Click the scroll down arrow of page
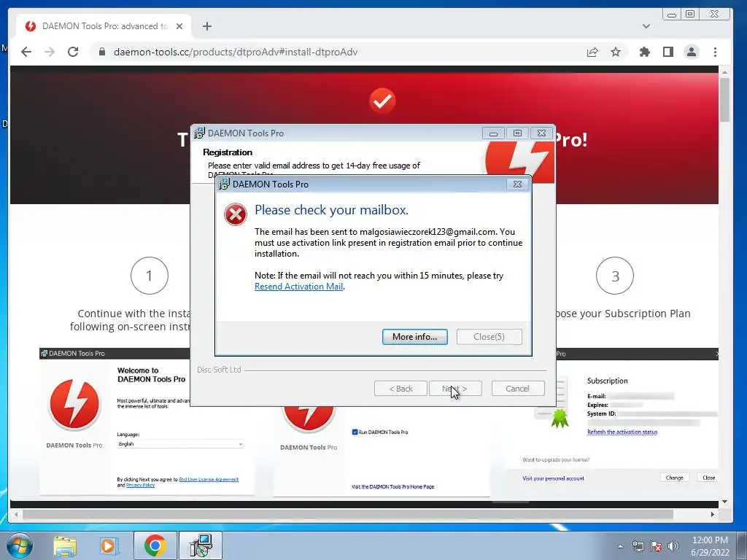 point(724,502)
